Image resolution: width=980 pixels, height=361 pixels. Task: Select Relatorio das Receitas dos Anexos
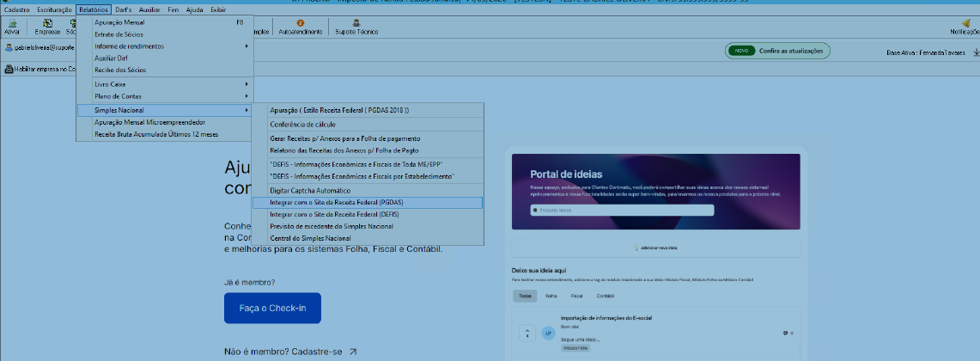click(x=368, y=150)
